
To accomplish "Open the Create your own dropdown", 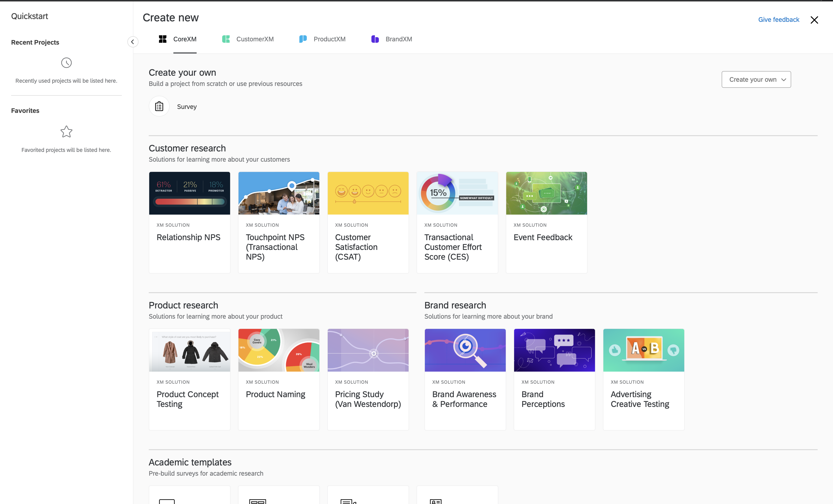I will [x=756, y=79].
